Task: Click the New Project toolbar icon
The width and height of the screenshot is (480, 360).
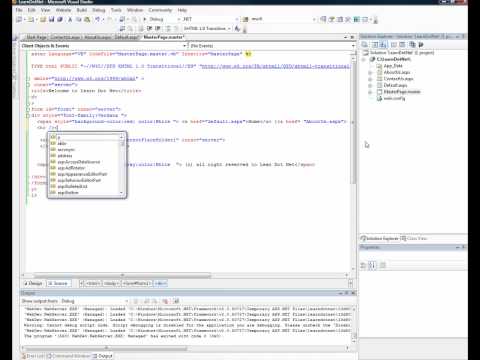Action: coord(19,19)
